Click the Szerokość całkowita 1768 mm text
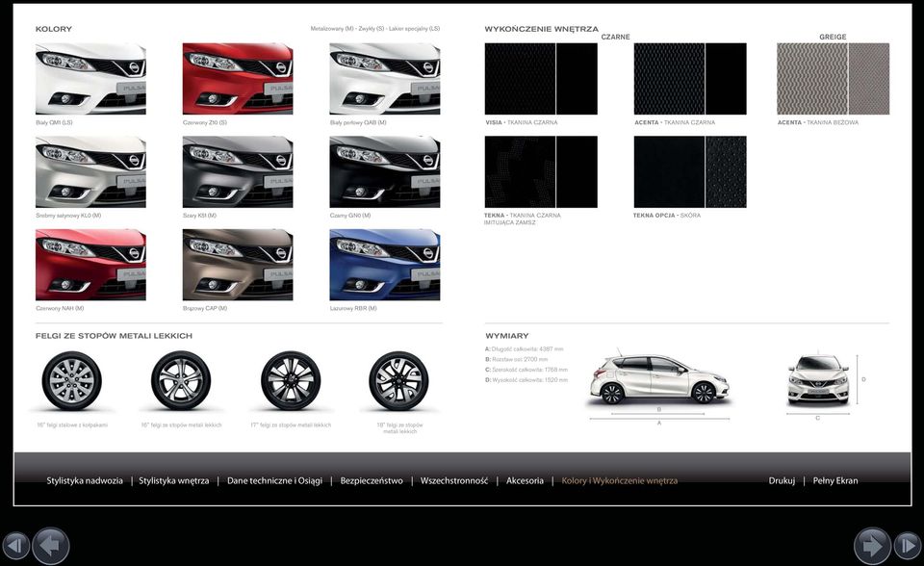 click(526, 370)
